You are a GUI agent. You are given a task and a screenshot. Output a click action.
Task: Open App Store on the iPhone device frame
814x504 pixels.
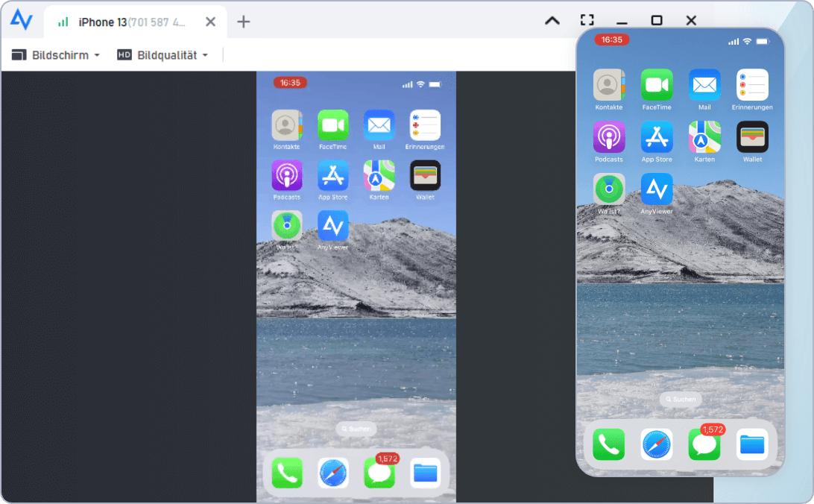point(657,137)
